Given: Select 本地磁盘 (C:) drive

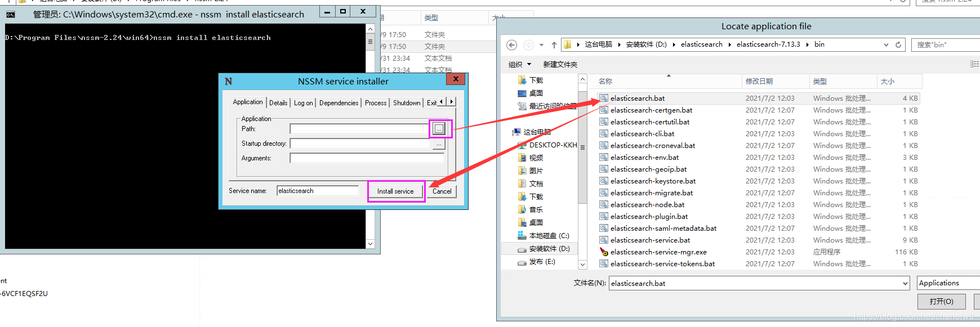Looking at the screenshot, I should coord(544,236).
